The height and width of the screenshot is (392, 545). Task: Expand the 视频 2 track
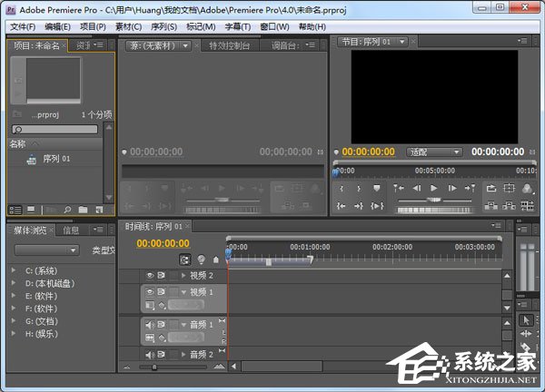183,275
